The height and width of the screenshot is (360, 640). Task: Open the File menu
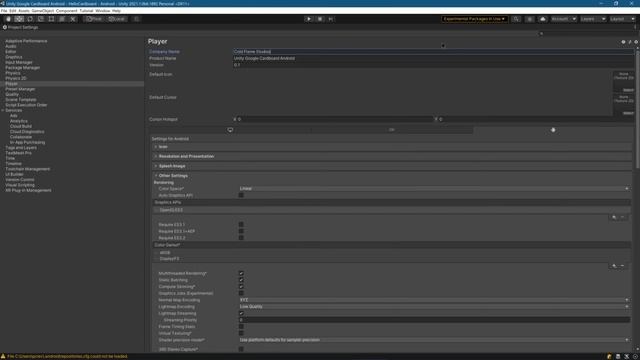click(x=4, y=11)
